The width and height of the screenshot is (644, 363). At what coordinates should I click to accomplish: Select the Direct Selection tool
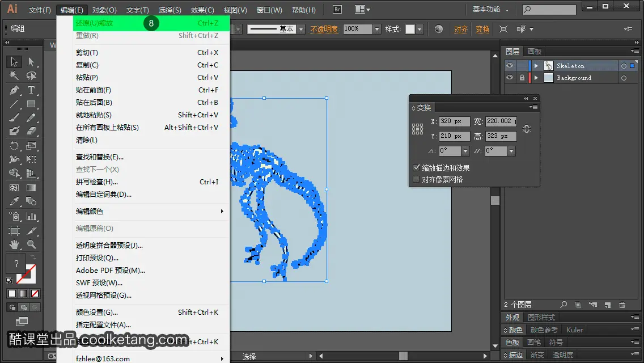(31, 62)
